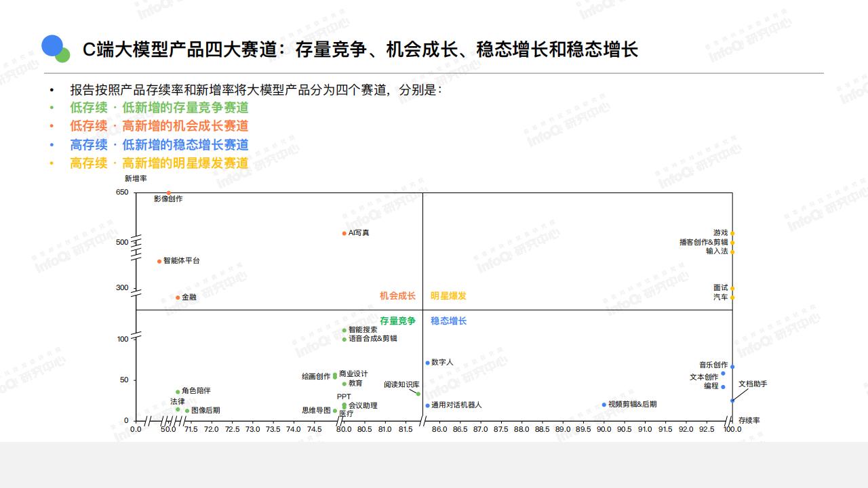868x488 pixels.
Task: Click the 面试 data label
Action: click(x=720, y=288)
